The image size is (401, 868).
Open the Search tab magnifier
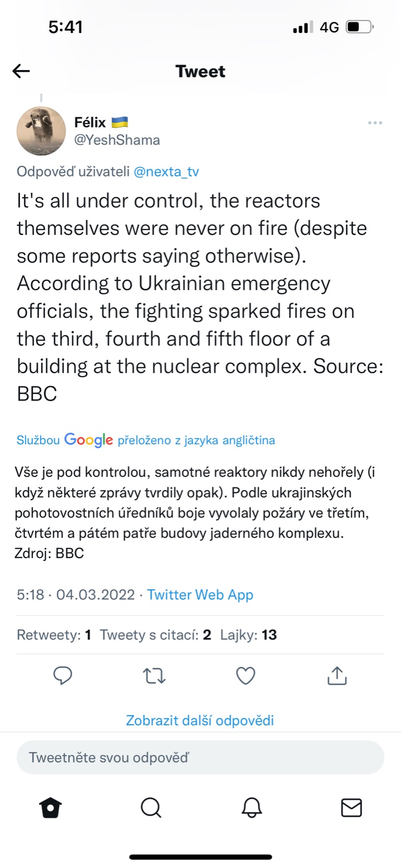(151, 808)
